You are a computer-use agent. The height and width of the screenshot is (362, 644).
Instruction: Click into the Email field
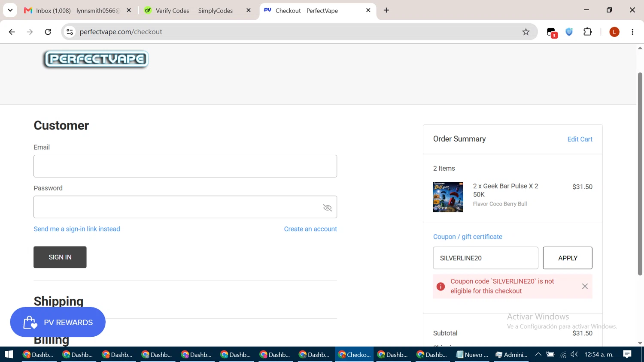(185, 166)
